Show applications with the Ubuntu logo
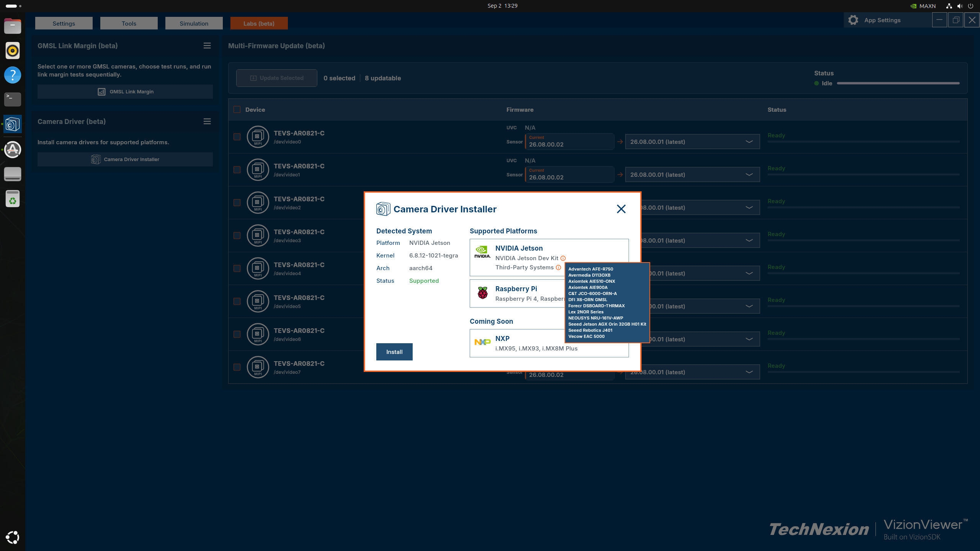The width and height of the screenshot is (980, 551). (x=13, y=537)
